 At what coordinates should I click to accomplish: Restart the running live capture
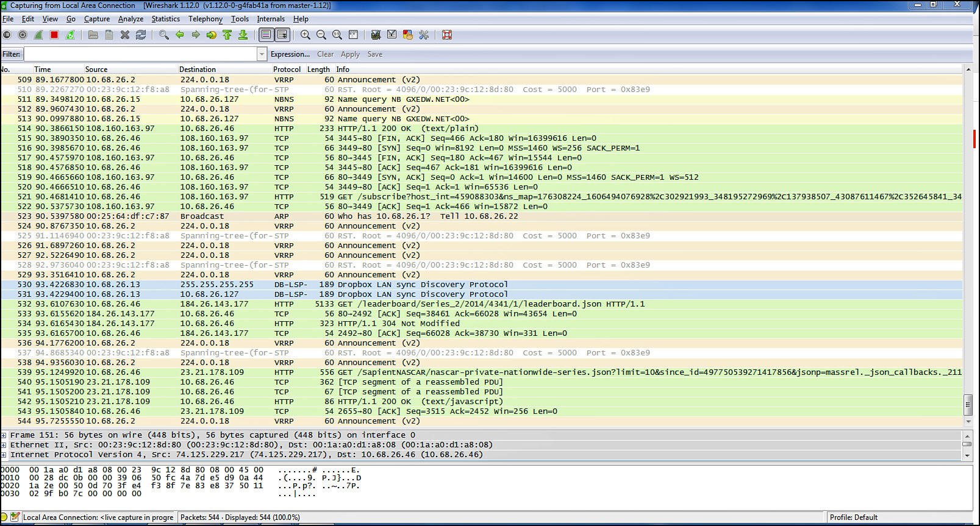click(x=70, y=35)
